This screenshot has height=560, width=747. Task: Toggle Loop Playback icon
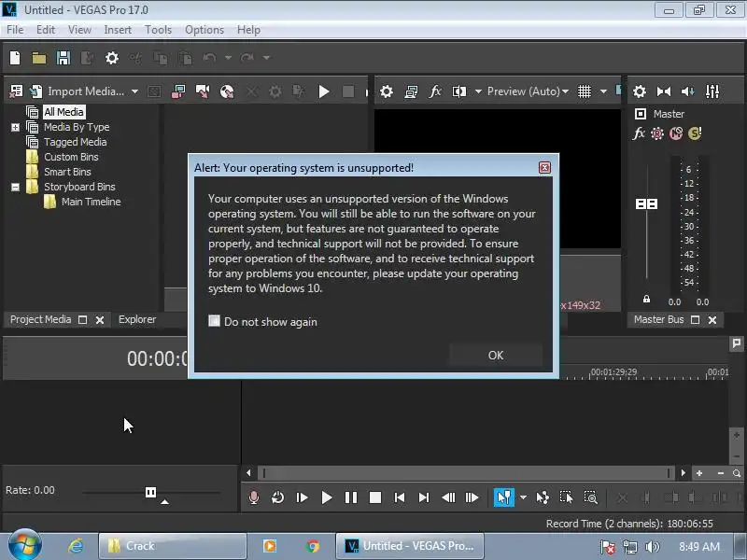tap(277, 498)
